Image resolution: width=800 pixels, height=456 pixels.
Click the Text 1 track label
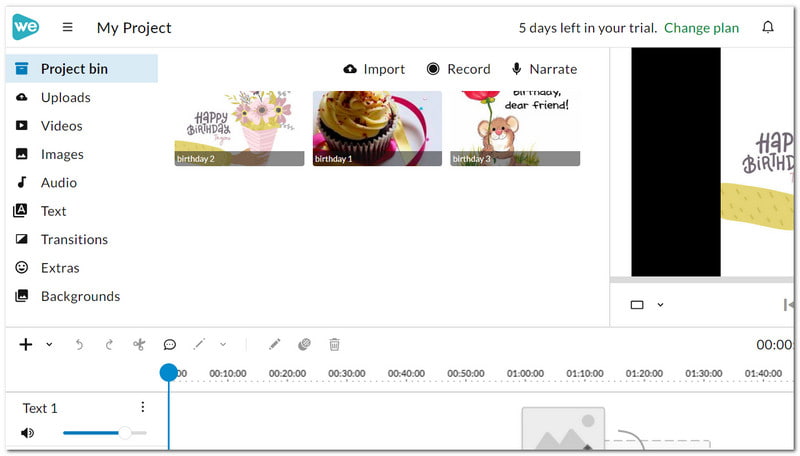(x=40, y=408)
